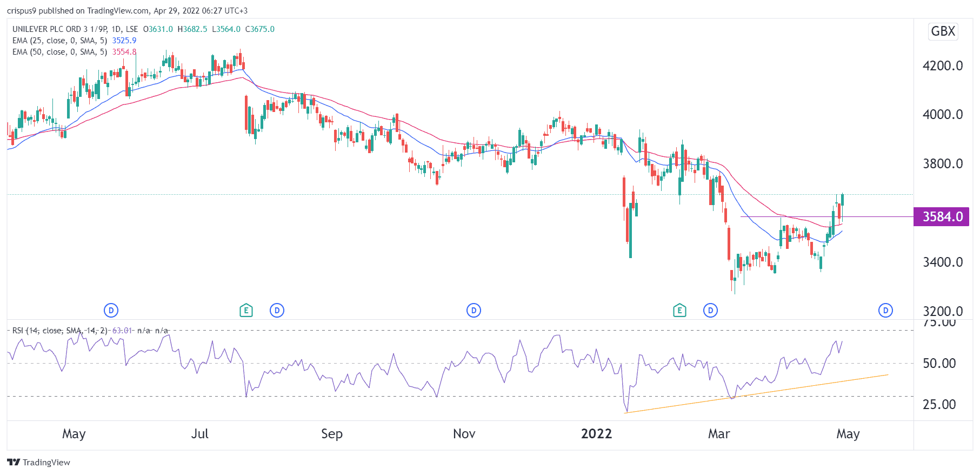Click the closing price value C3675.0
Image resolution: width=980 pixels, height=474 pixels.
(260, 29)
